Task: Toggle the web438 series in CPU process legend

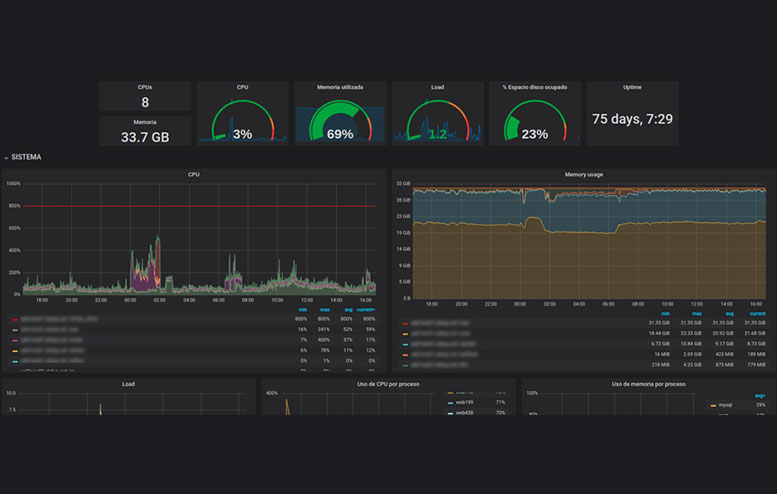Action: pos(463,412)
